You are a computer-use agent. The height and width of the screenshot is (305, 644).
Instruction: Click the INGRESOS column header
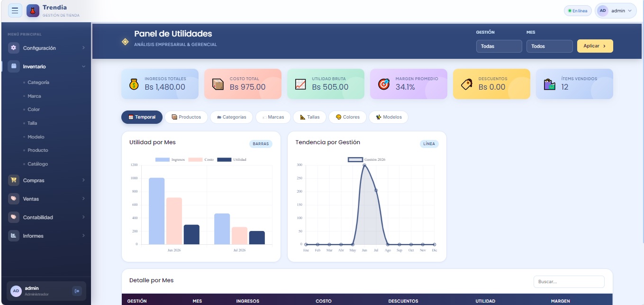point(248,301)
